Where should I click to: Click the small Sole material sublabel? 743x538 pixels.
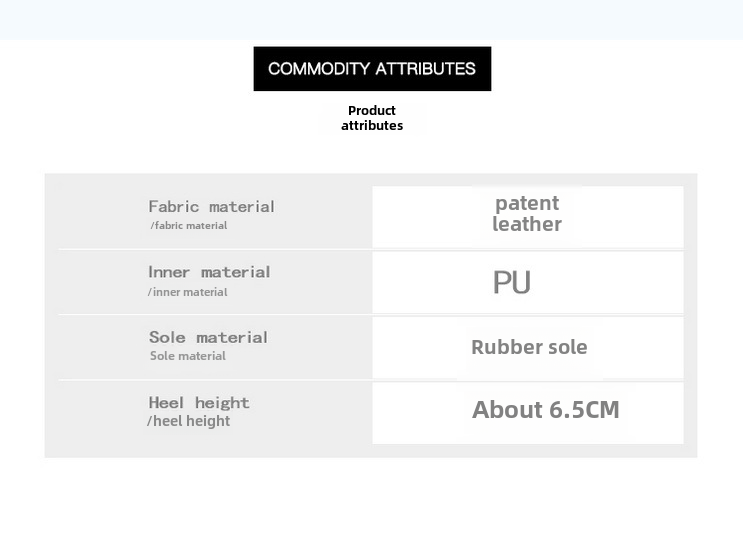point(188,356)
